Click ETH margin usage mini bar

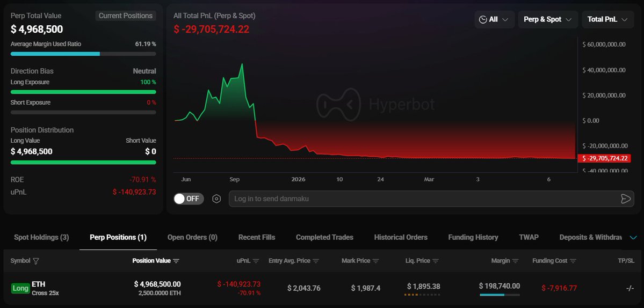click(x=500, y=295)
